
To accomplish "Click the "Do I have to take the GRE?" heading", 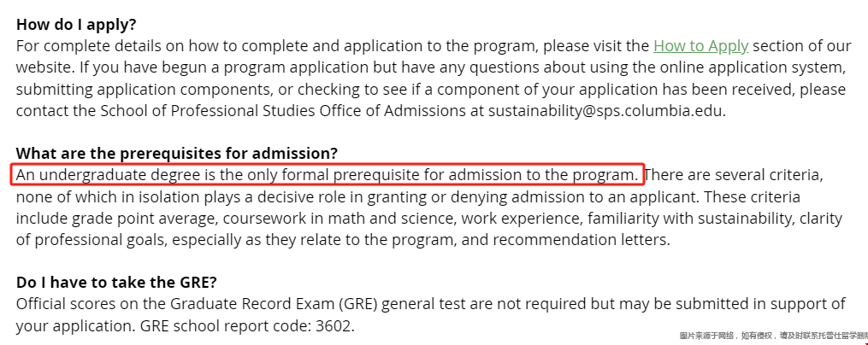I will (x=116, y=283).
